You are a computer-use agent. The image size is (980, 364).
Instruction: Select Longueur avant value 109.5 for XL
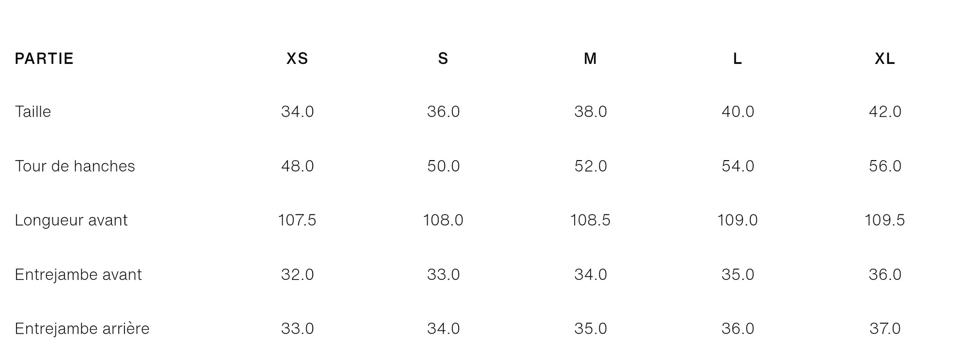pyautogui.click(x=885, y=220)
